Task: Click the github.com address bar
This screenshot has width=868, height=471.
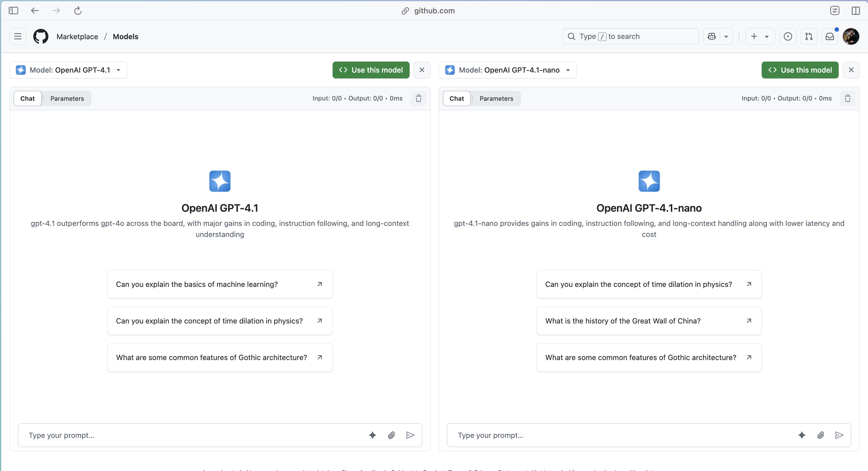Action: 428,10
